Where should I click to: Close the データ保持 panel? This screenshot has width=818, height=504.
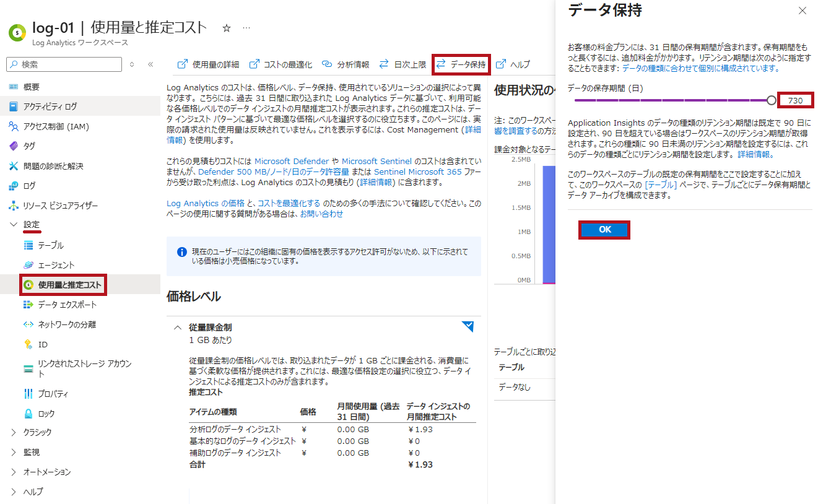803,11
